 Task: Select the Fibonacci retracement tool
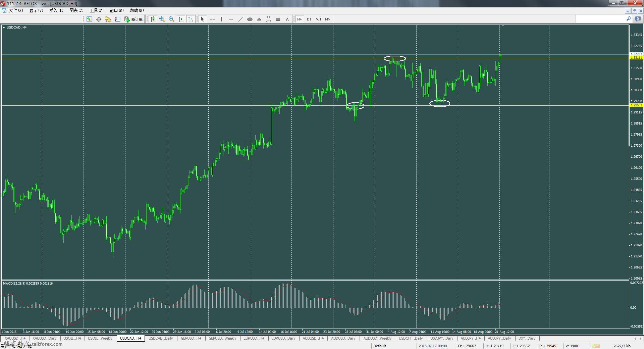pos(268,19)
